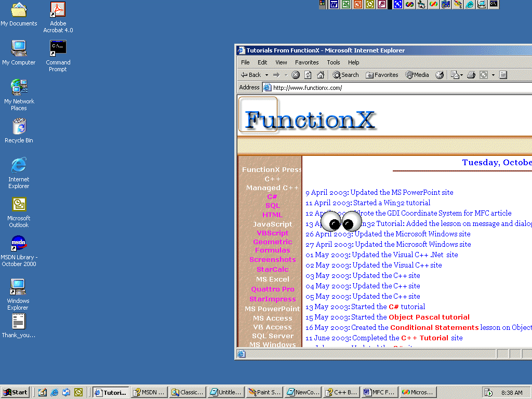
Task: Click the Internet Explorer icon in the top shortcut bar
Action: click(x=470, y=4)
